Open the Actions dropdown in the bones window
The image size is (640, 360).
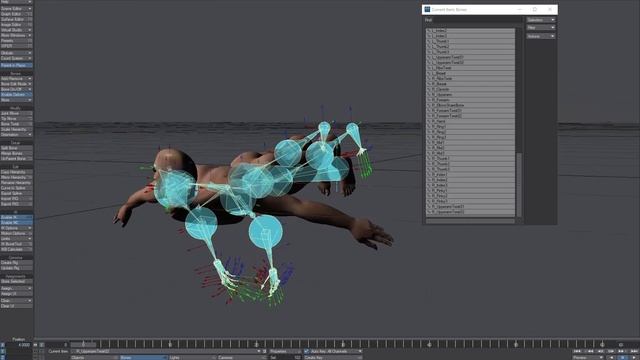tap(540, 36)
